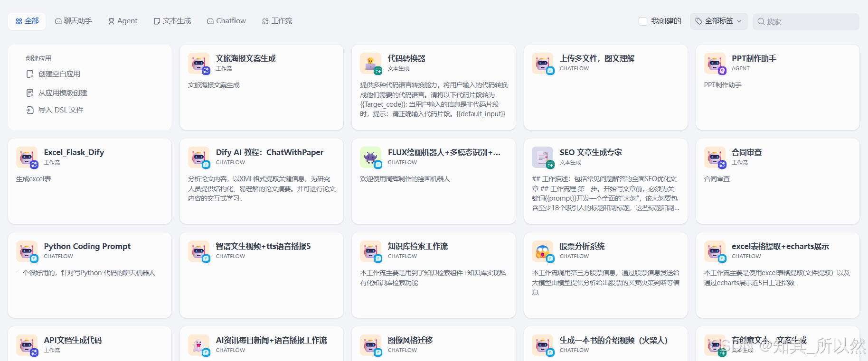Click the 生成excel表 description text
Viewport: 868px width, 361px height.
click(x=33, y=179)
